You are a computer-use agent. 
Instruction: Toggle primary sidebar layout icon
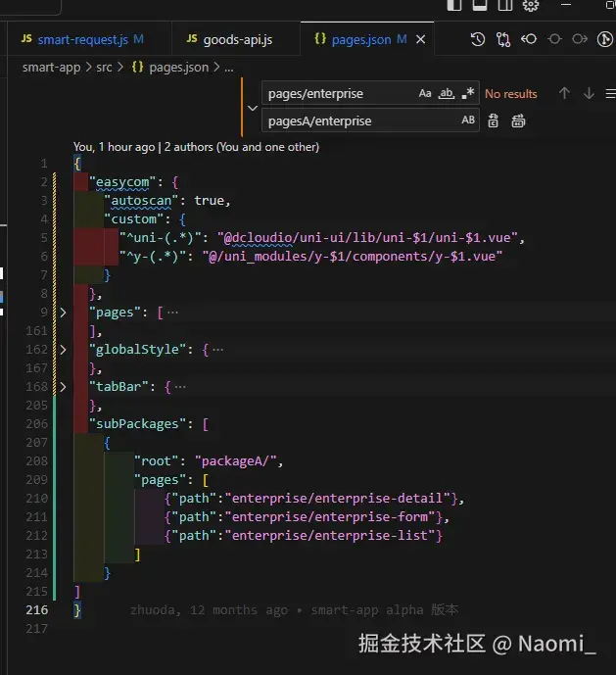point(453,4)
